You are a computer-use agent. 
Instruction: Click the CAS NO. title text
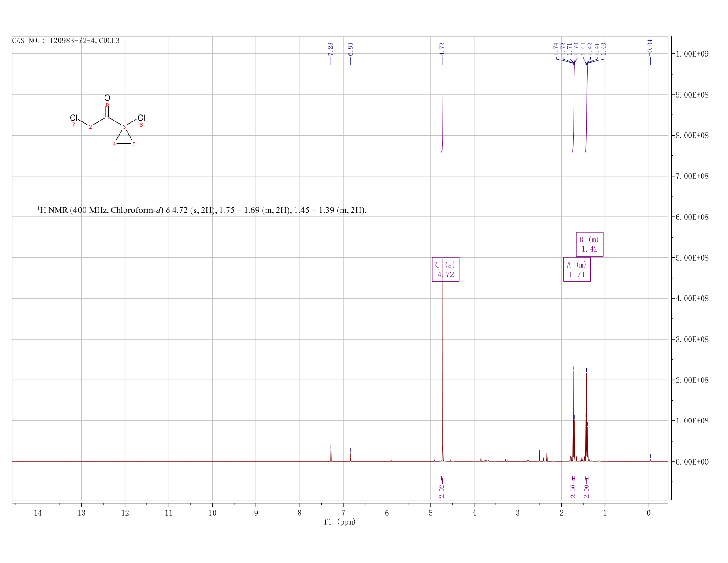click(x=66, y=41)
